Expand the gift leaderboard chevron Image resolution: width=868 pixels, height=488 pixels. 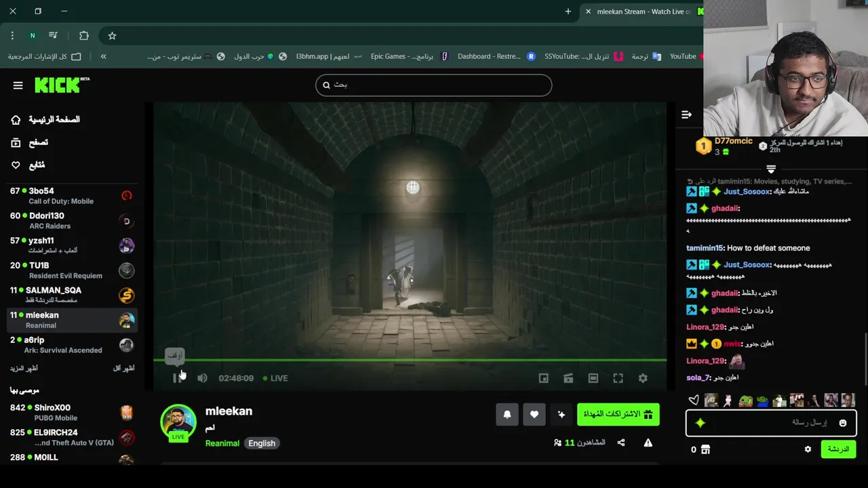pyautogui.click(x=771, y=169)
